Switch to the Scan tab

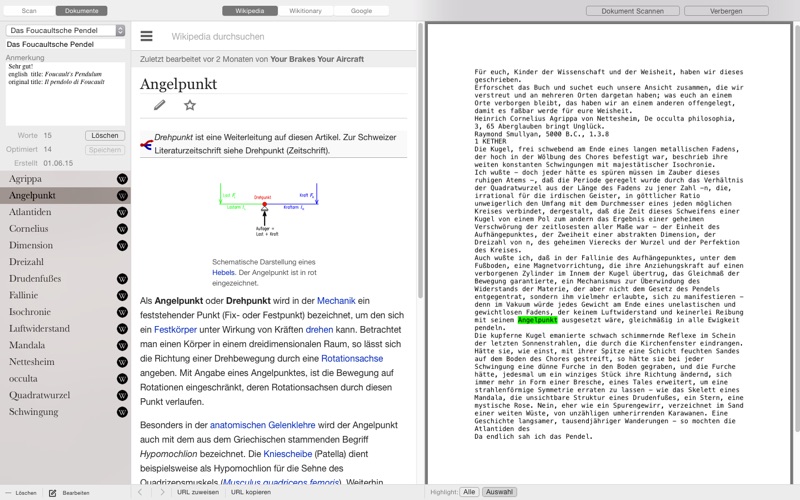(29, 11)
